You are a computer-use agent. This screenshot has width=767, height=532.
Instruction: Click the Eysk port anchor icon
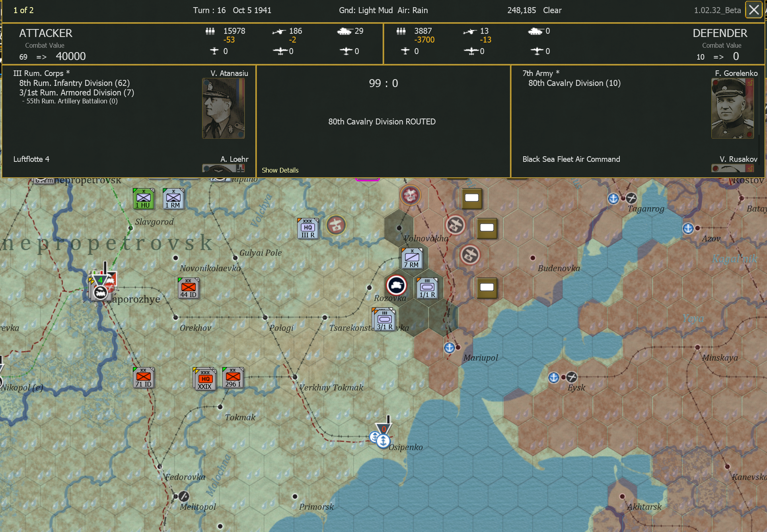(x=553, y=377)
